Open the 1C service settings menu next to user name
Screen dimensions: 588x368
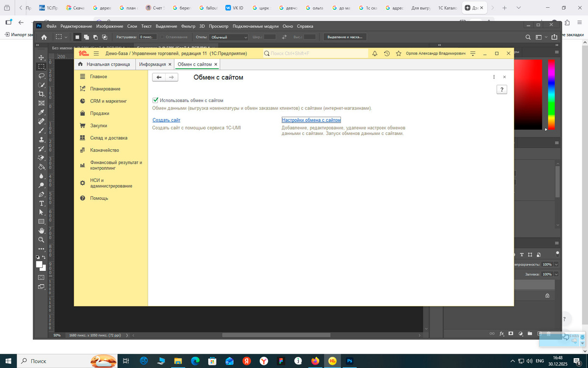coord(473,53)
